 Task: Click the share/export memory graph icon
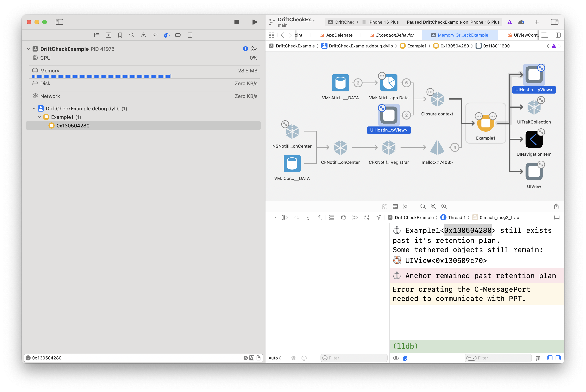[x=556, y=206]
